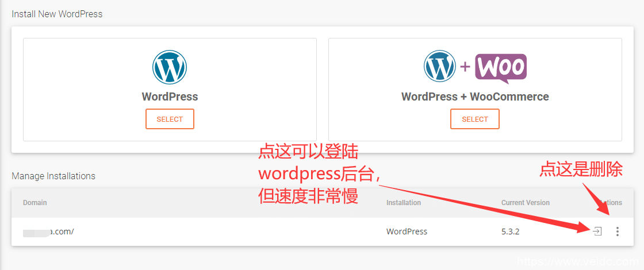Screen dimensions: 644x270
Task: Click the purple Woo logo
Action: (501, 68)
